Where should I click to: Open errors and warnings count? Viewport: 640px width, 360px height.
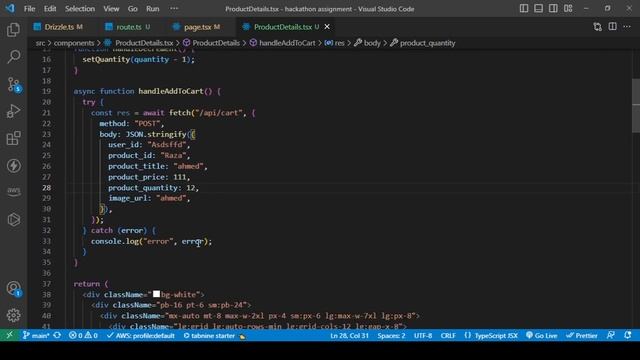83,336
